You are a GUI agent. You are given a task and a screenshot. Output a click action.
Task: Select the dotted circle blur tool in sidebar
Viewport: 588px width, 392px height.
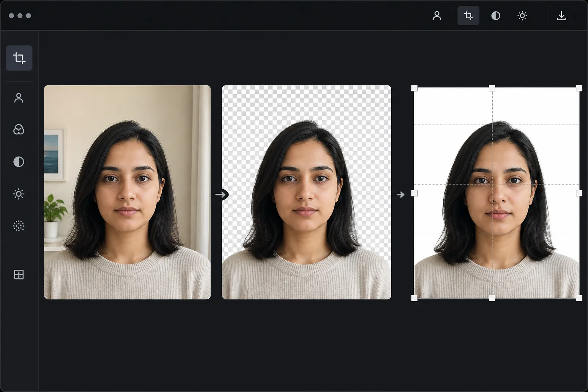[x=19, y=226]
